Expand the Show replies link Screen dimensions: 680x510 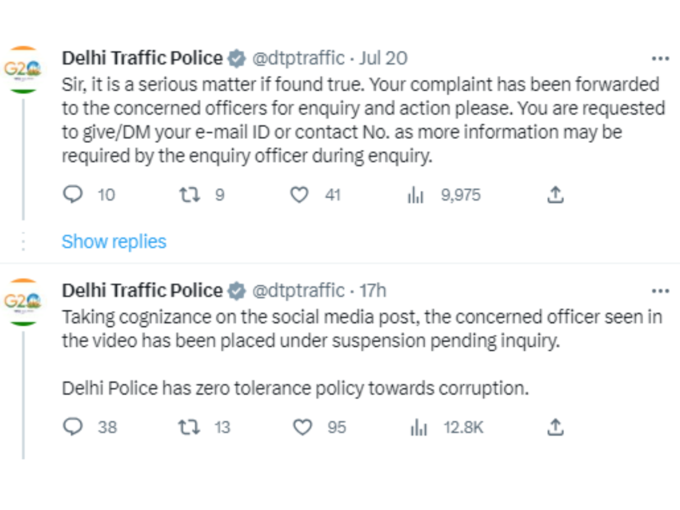coord(114,242)
